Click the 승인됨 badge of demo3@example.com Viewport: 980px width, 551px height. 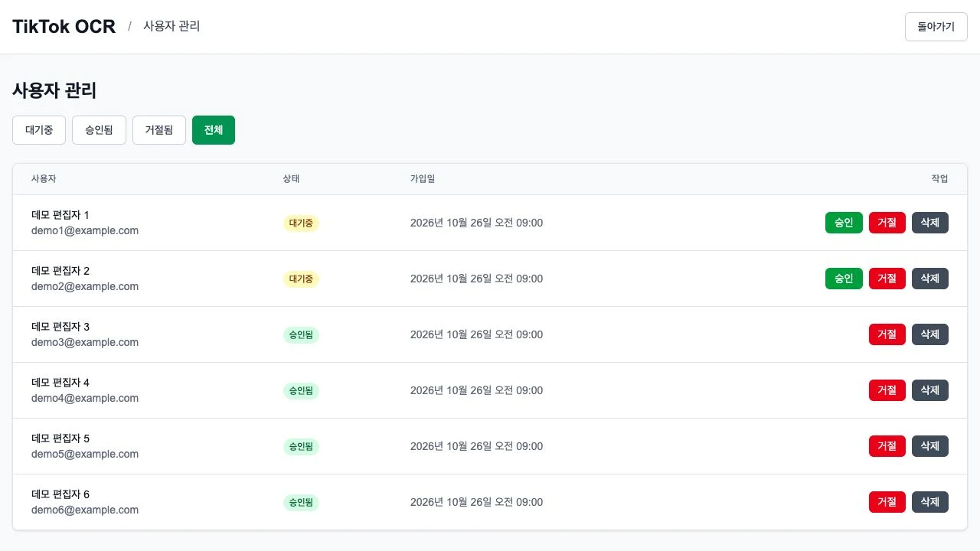point(301,335)
